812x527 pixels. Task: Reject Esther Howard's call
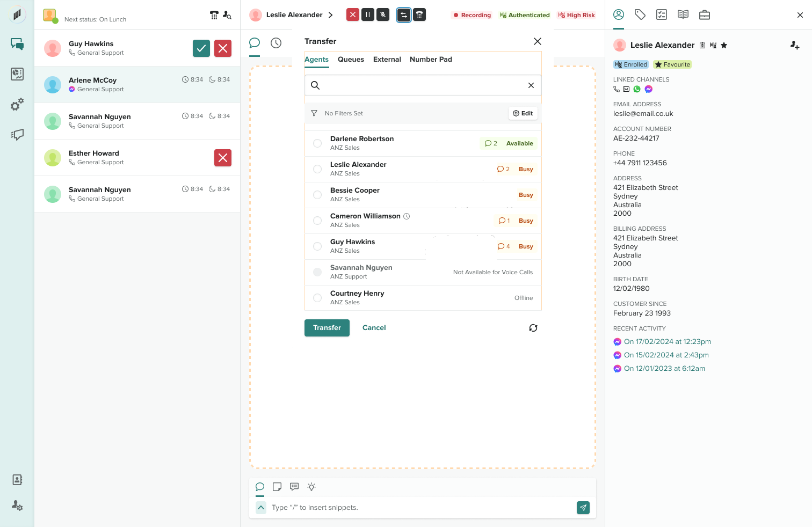[223, 158]
